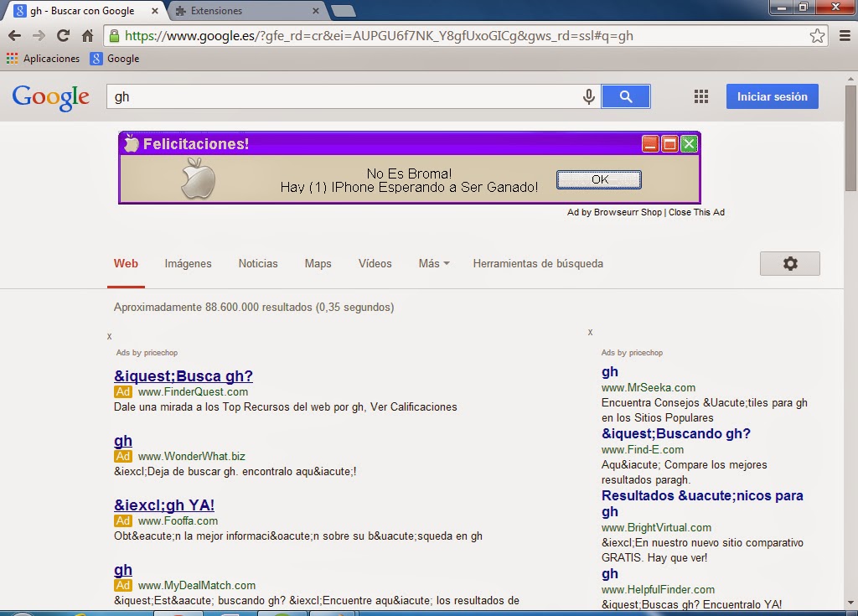Click the green X on Felicitaciones ad
The image size is (858, 616).
pos(689,144)
